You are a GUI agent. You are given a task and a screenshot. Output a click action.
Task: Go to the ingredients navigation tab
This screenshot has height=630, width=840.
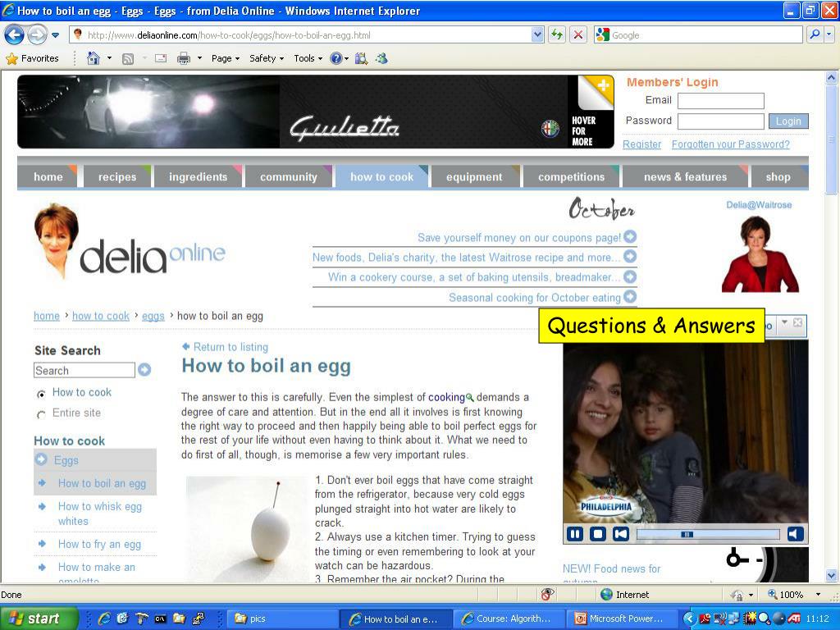pos(199,177)
